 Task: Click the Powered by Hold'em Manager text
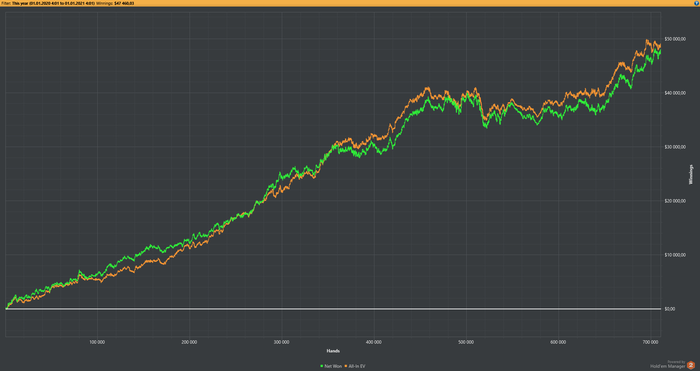[667, 364]
